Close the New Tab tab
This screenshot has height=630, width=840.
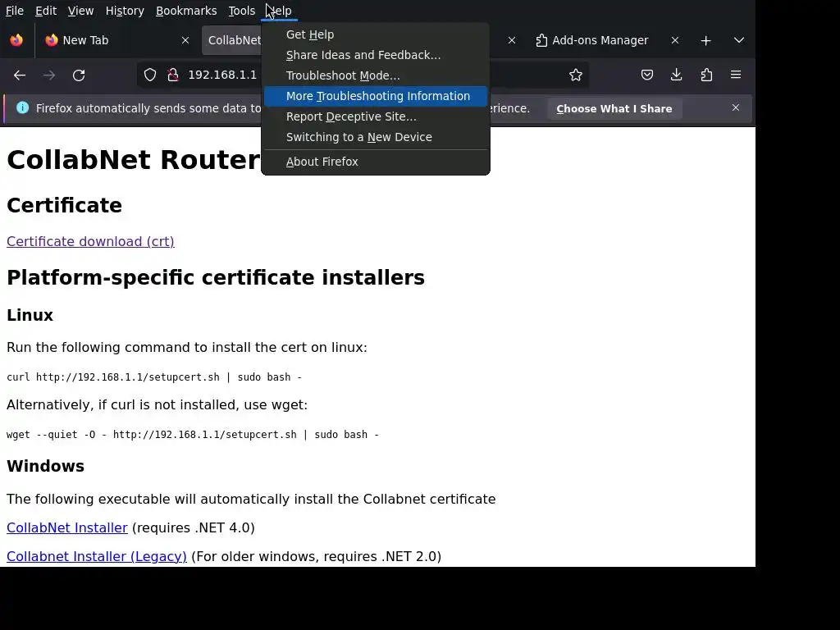(185, 40)
